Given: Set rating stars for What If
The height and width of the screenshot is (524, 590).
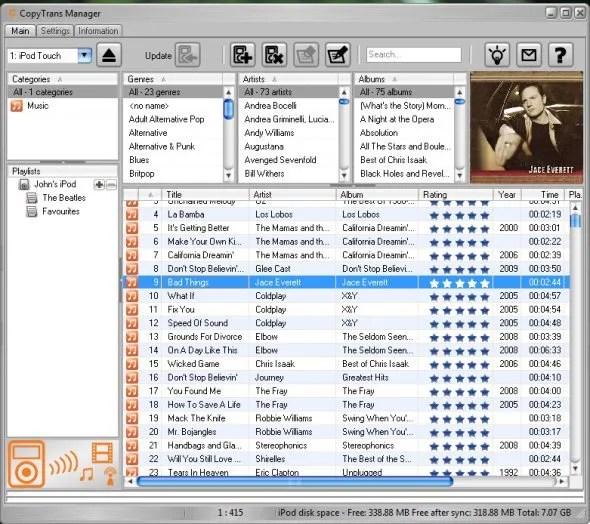Looking at the screenshot, I should 459,296.
